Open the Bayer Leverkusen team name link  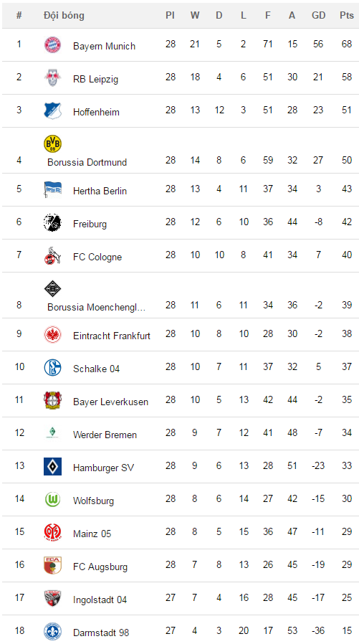(x=111, y=402)
